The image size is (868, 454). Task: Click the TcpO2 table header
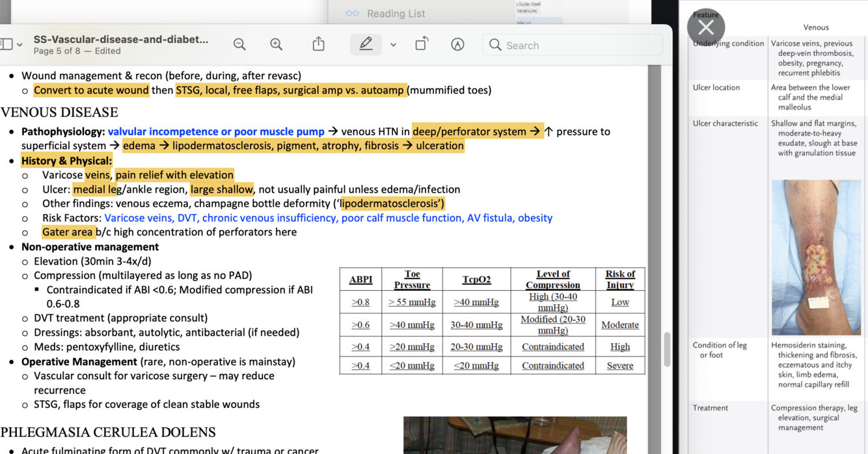[476, 279]
